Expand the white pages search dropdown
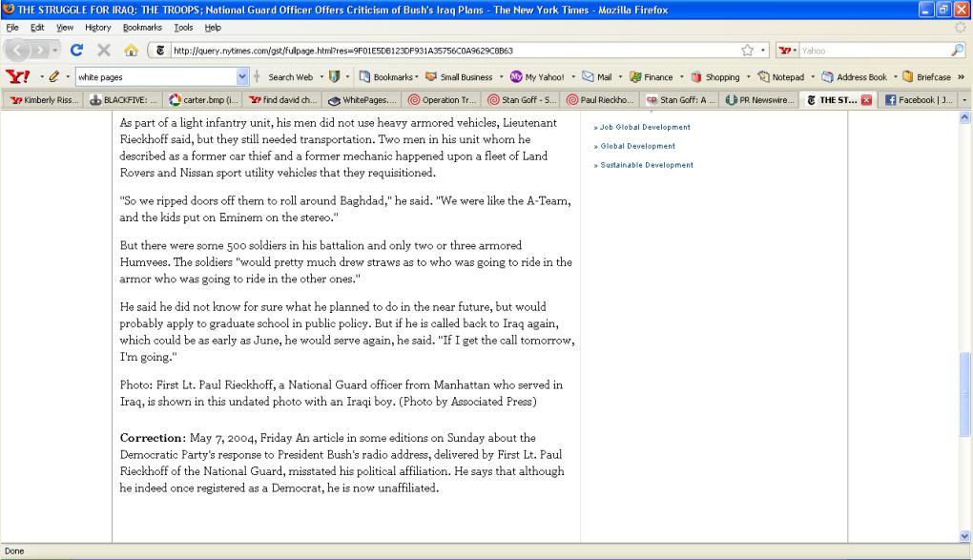 point(241,77)
